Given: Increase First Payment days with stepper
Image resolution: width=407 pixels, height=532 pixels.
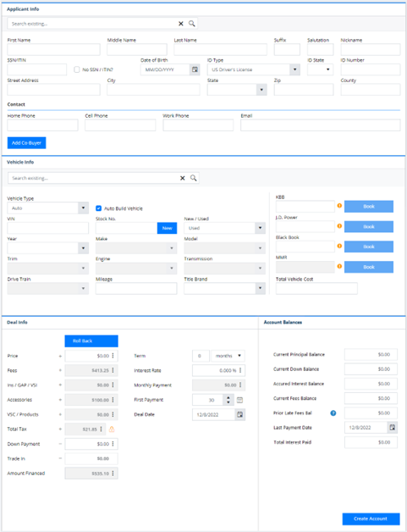Looking at the screenshot, I should [x=228, y=397].
